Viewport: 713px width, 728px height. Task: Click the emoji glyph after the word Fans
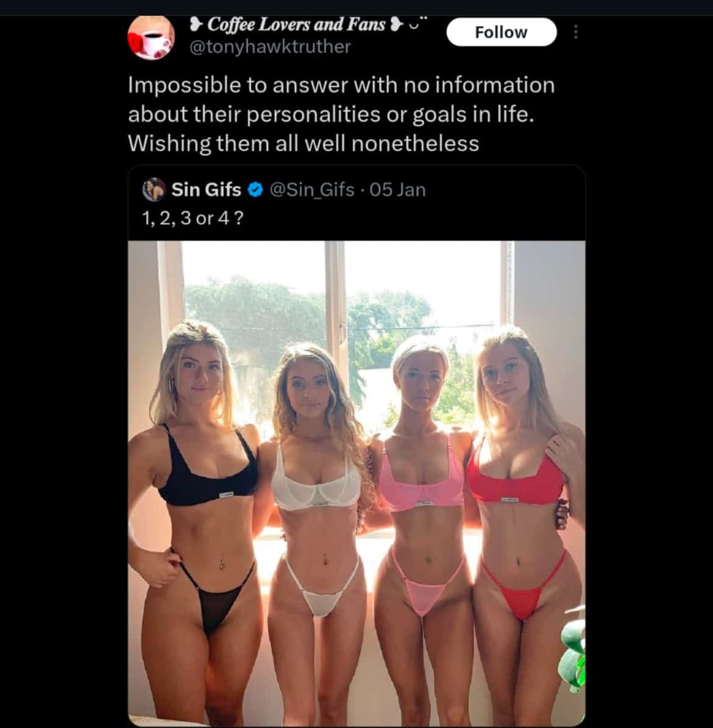coord(396,24)
